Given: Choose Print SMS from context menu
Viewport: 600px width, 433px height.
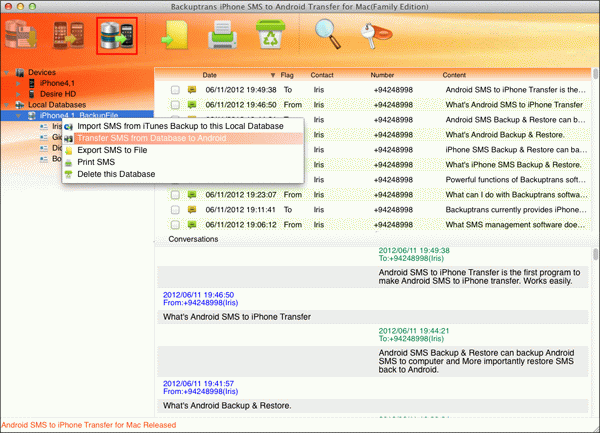Looking at the screenshot, I should 183,162.
